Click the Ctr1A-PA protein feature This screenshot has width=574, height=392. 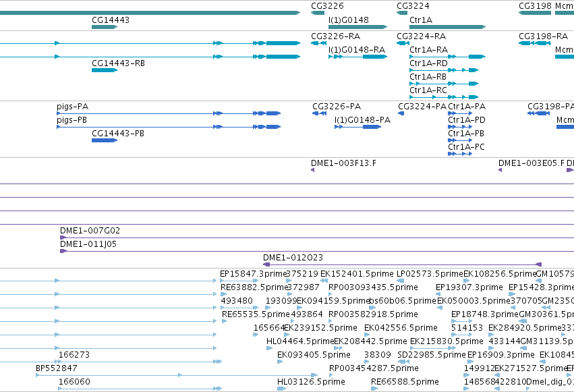[460, 113]
